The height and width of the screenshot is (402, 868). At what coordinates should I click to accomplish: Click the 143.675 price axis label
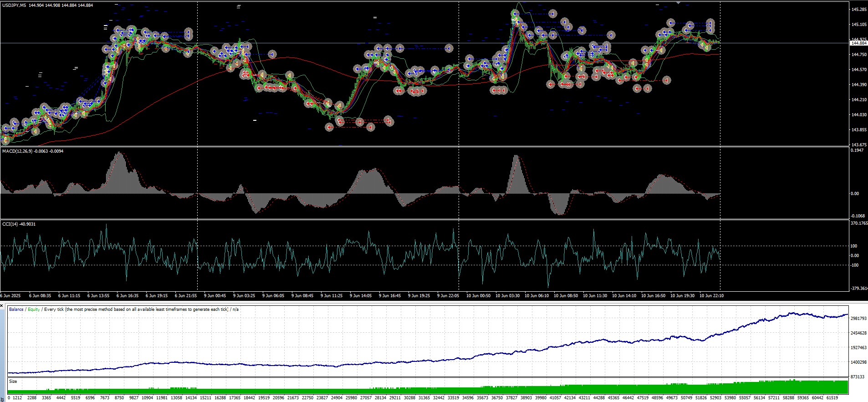[858, 145]
